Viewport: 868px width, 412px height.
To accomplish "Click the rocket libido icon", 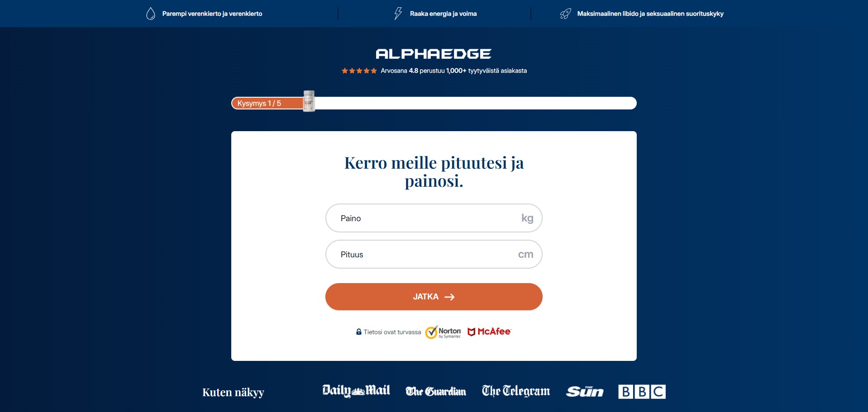I will pyautogui.click(x=566, y=14).
